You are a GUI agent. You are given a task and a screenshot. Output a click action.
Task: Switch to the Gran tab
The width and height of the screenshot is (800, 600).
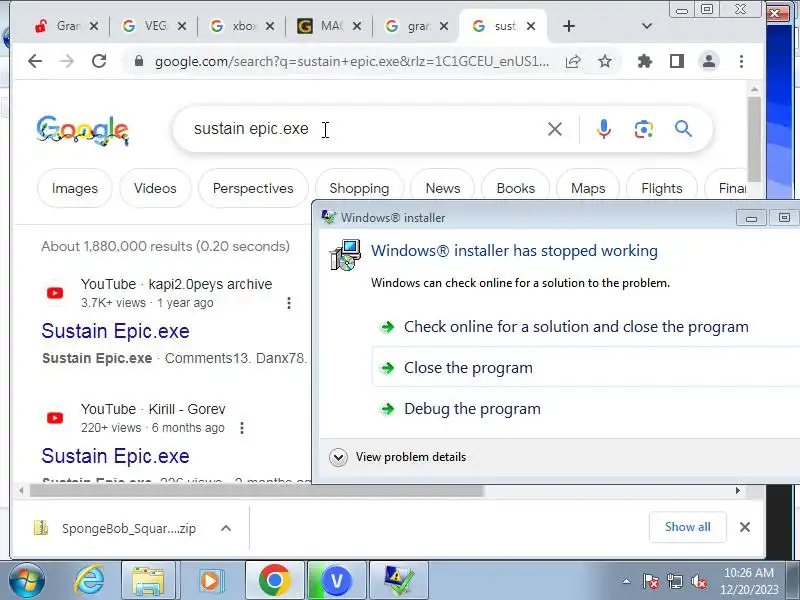(x=60, y=26)
